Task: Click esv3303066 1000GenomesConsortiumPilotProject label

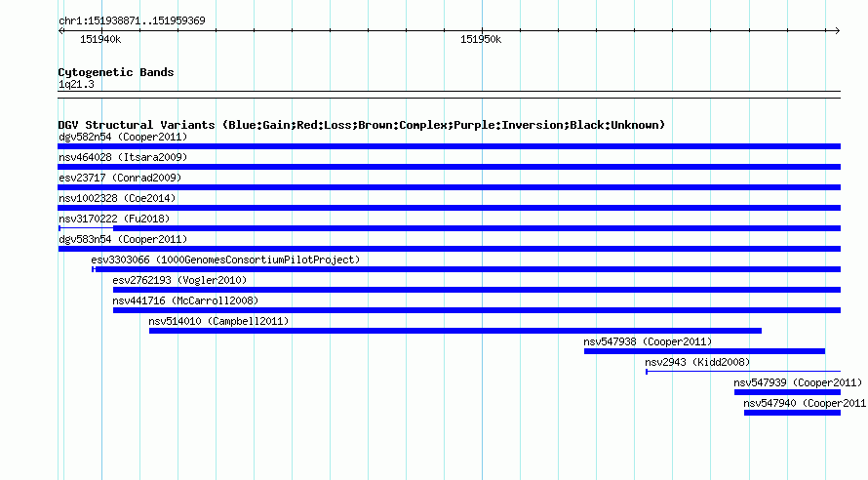Action: tap(225, 260)
